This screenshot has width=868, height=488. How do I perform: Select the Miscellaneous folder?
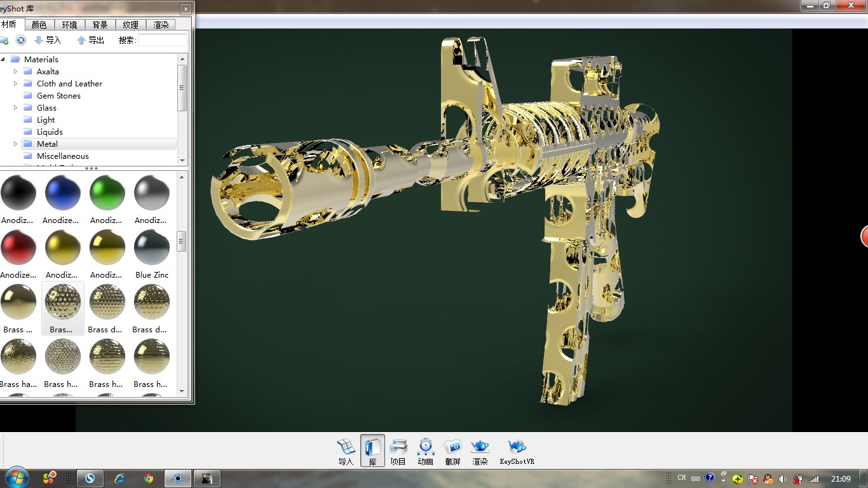tap(63, 156)
